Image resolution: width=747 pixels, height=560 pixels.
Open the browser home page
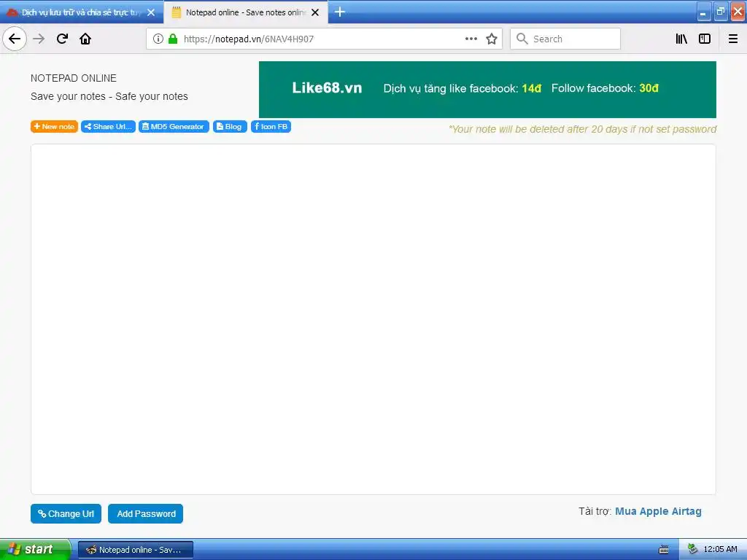85,39
